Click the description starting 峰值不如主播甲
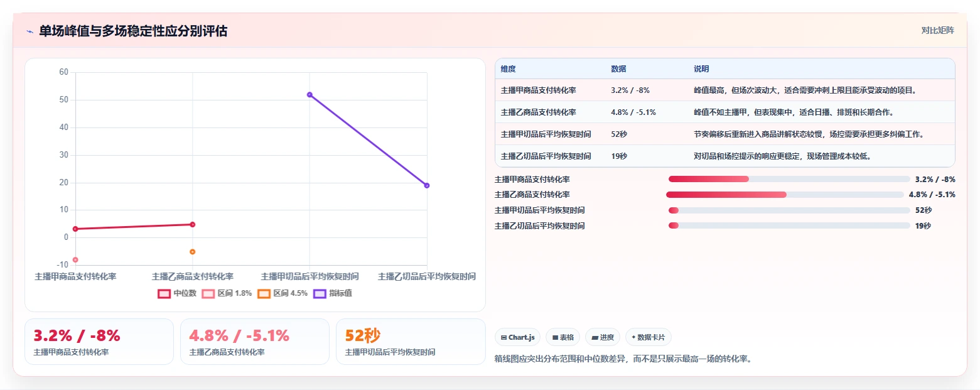 coord(794,112)
